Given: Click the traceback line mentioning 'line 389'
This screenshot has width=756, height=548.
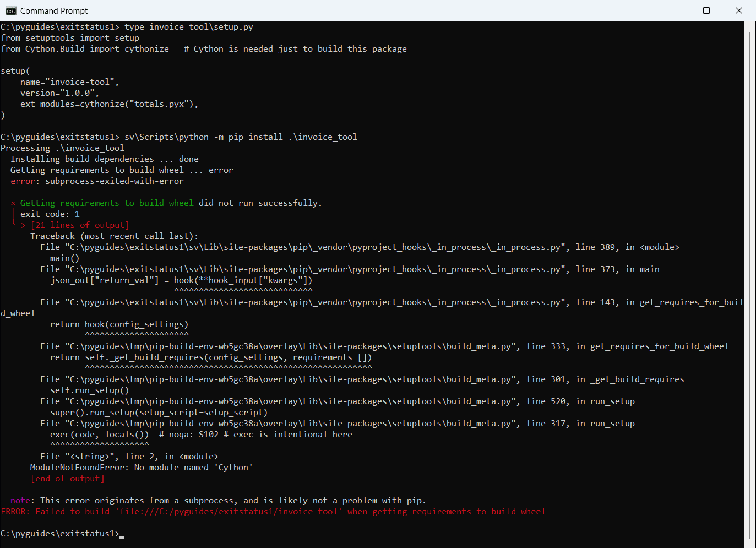Looking at the screenshot, I should click(x=360, y=247).
